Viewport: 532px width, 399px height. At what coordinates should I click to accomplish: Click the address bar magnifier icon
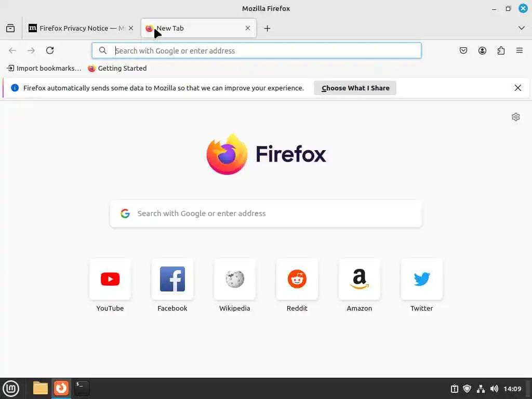[x=103, y=50]
